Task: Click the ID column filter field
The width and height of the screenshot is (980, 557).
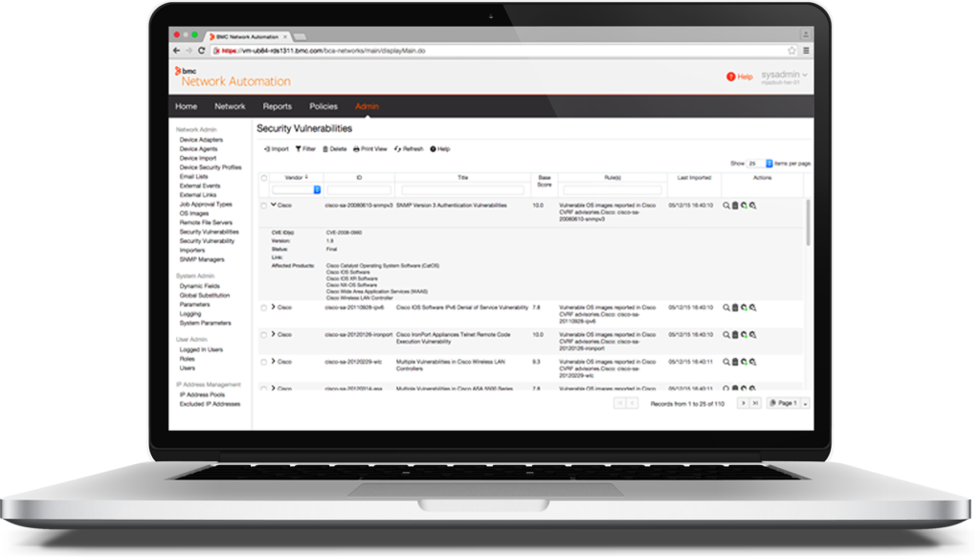Action: (x=359, y=189)
